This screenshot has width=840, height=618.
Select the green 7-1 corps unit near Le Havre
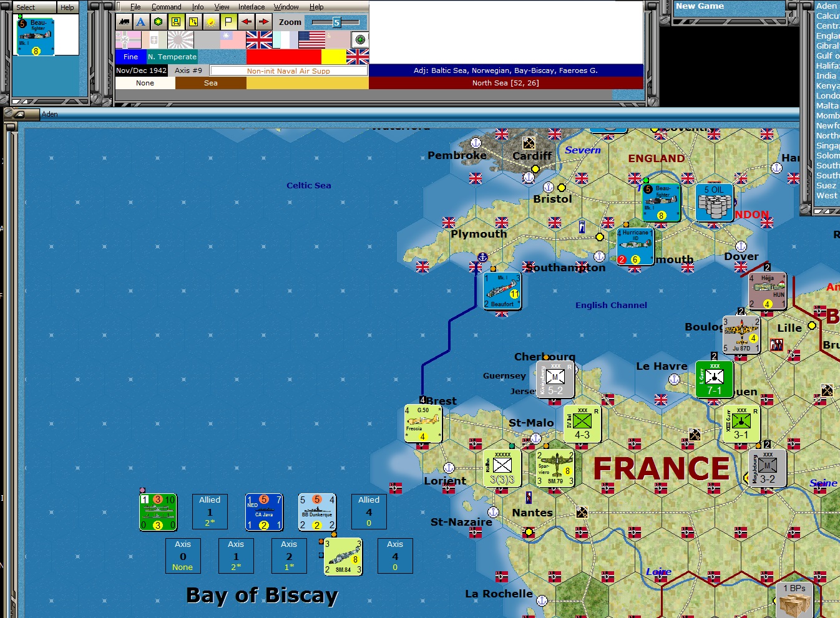click(x=715, y=379)
